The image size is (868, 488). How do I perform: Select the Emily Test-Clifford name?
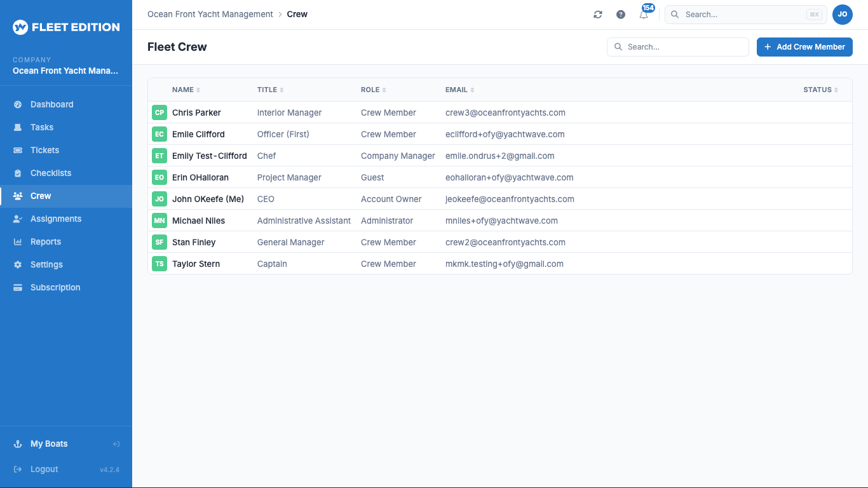pos(210,156)
